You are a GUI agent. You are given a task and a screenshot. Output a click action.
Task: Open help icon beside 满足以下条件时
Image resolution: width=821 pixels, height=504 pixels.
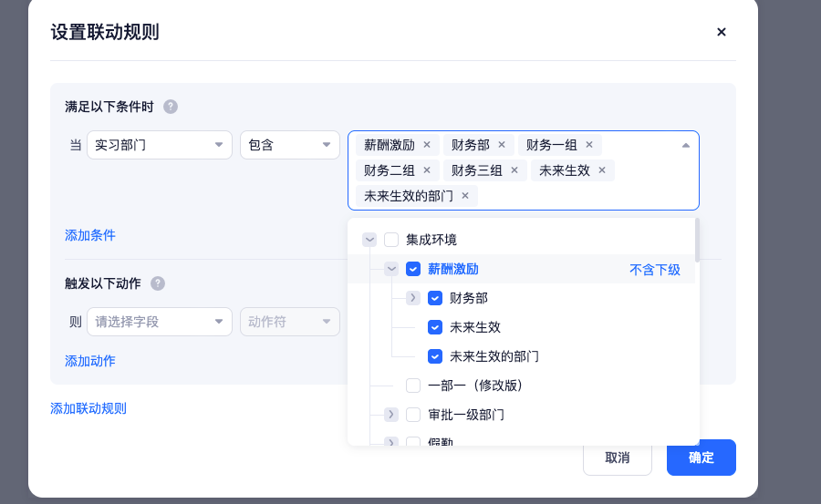[171, 107]
